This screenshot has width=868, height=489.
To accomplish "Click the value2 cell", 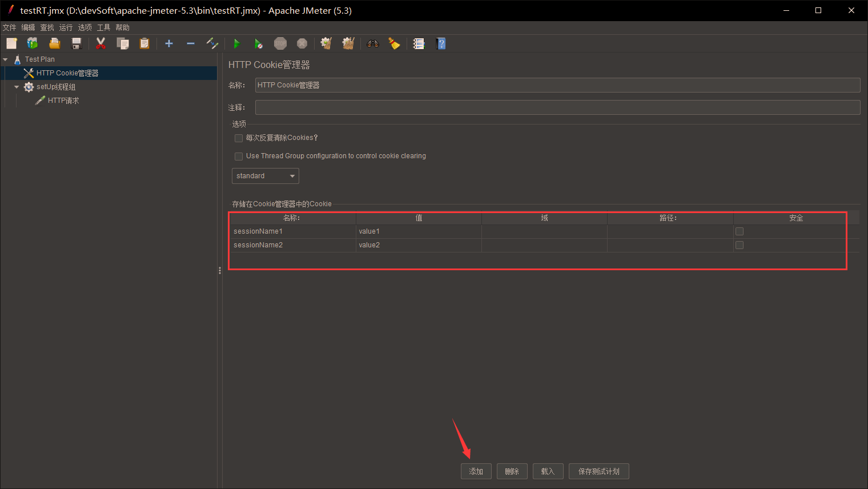I will point(419,245).
